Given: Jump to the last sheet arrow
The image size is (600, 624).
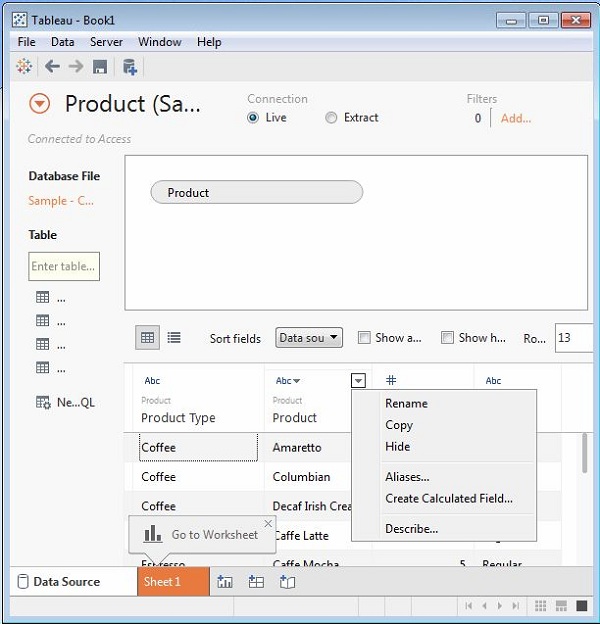Looking at the screenshot, I should [516, 606].
